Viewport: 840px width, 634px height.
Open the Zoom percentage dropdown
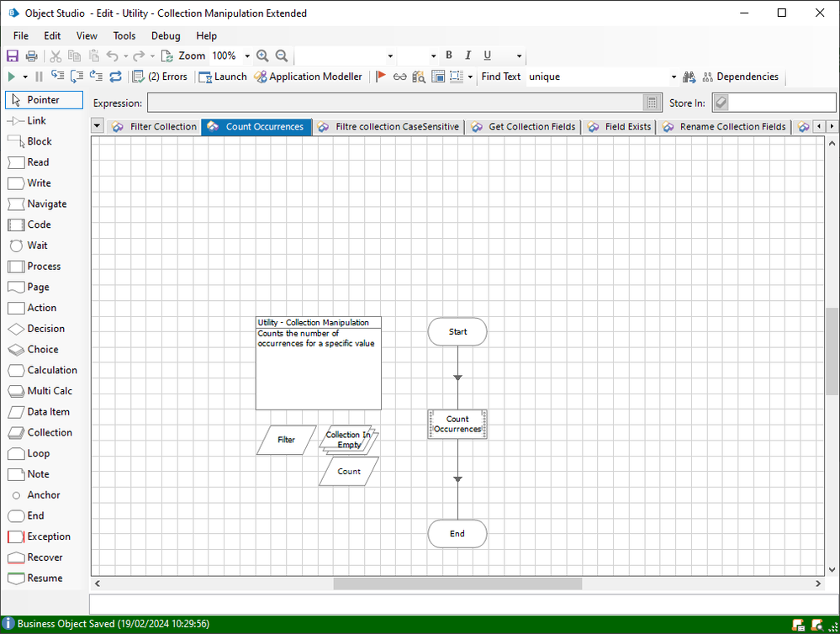point(247,55)
